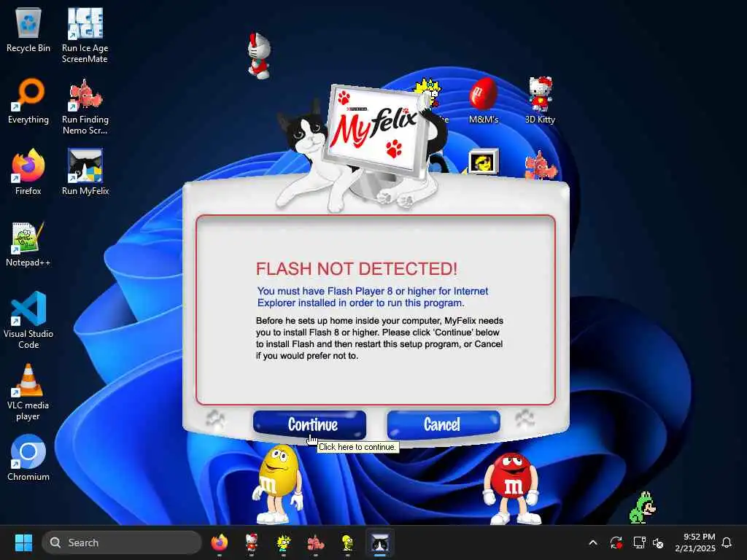Switch to the Hello Kitty taskbar app
Screen dimensions: 747x560
coord(252,542)
